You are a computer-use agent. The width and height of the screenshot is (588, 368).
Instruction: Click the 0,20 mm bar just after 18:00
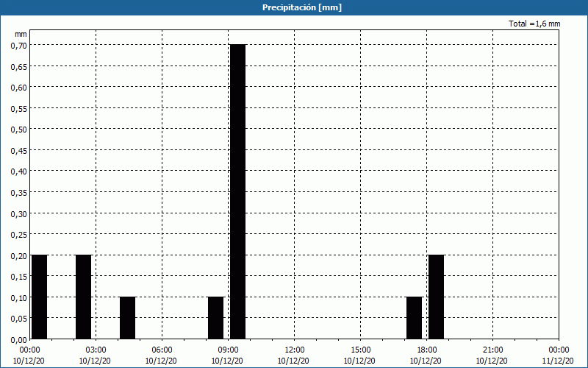point(436,297)
